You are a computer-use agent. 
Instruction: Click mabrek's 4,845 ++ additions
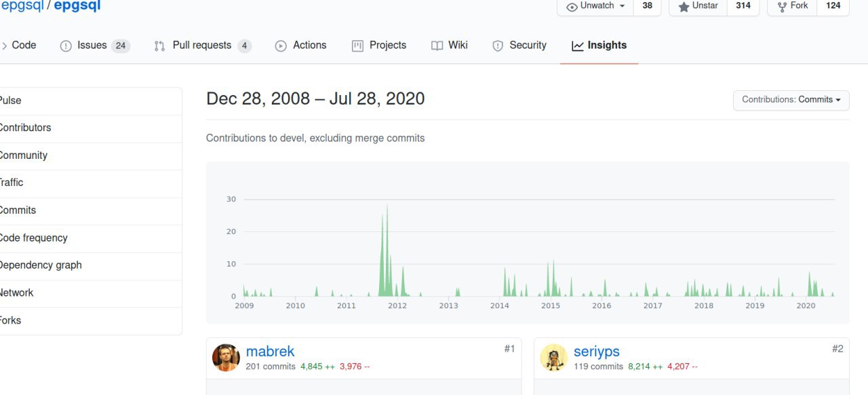[317, 366]
